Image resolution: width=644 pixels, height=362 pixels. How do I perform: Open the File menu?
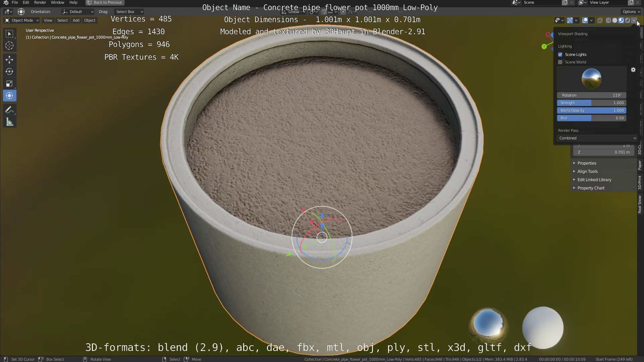(15, 2)
